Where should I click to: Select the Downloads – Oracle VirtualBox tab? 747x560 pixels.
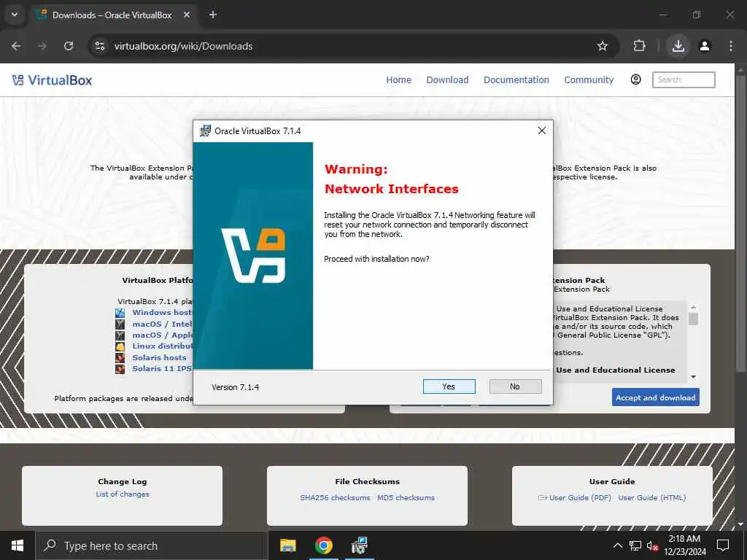[113, 15]
